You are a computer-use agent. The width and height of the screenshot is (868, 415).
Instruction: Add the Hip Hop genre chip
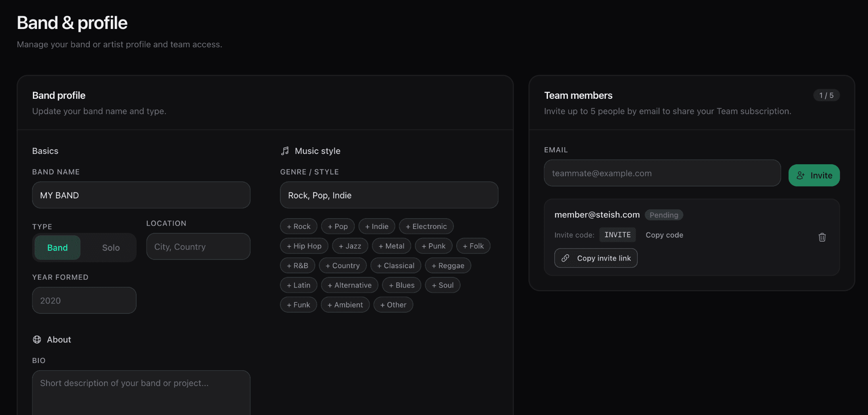[304, 246]
